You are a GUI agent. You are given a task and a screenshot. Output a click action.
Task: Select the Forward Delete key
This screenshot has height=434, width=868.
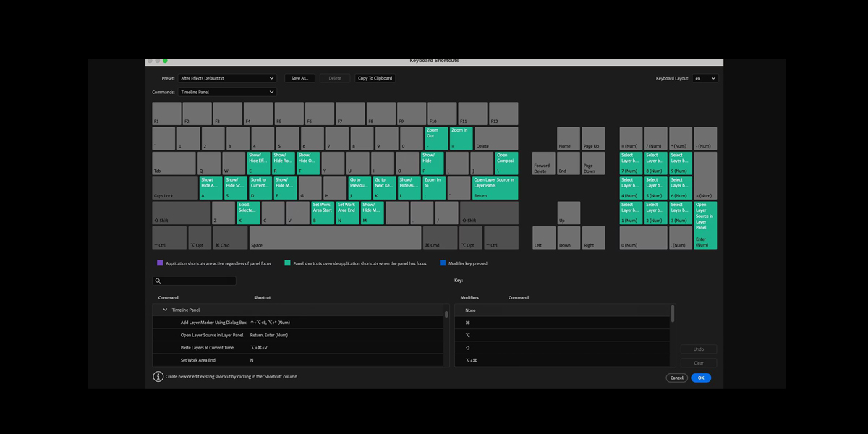[543, 163]
